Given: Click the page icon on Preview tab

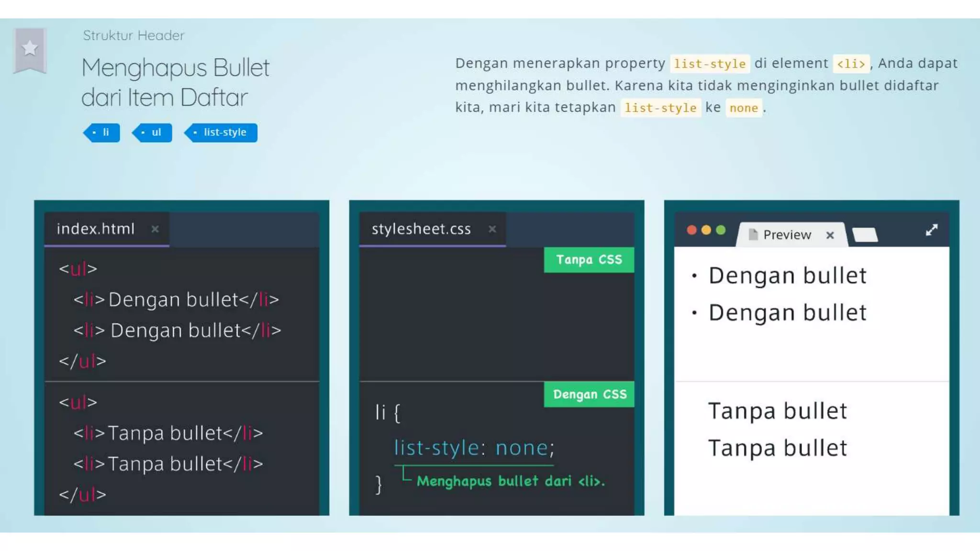Looking at the screenshot, I should (x=753, y=234).
